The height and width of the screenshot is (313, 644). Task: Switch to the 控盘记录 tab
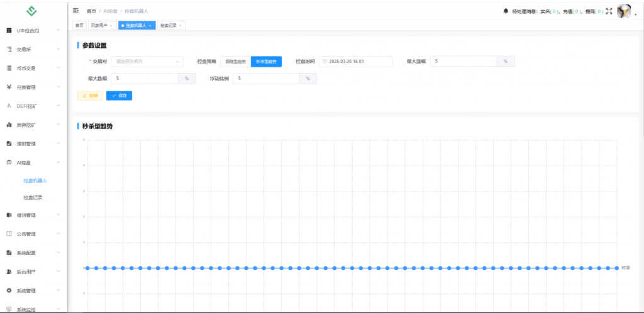click(x=171, y=25)
